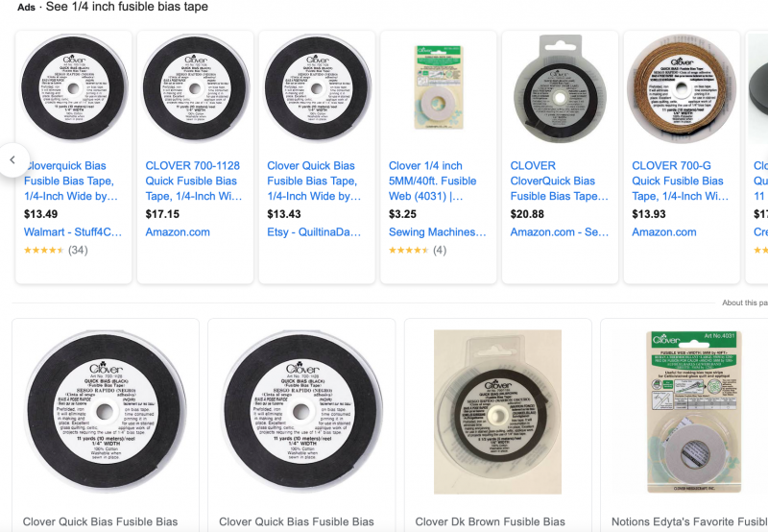
Task: Click the Sewing Machines seller name
Action: click(437, 232)
